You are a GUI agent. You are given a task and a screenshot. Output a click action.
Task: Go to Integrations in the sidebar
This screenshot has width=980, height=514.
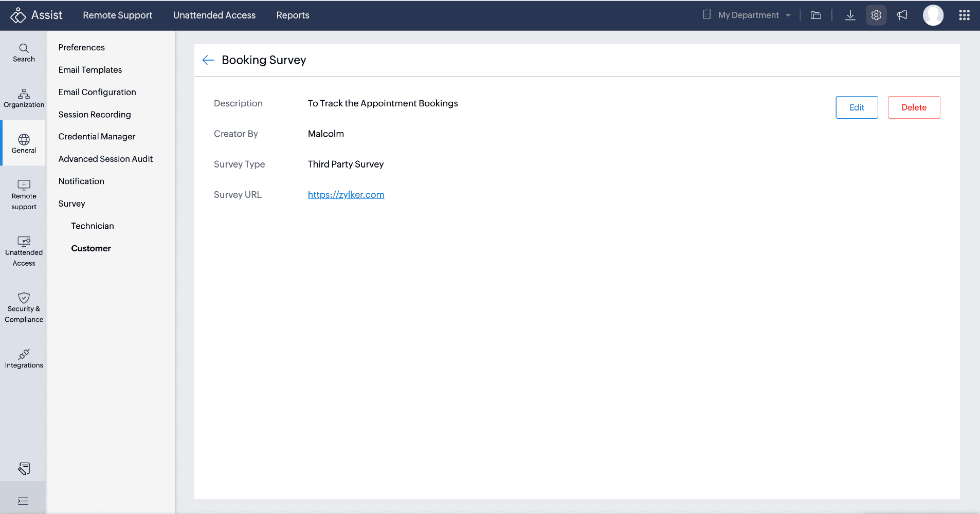click(24, 359)
